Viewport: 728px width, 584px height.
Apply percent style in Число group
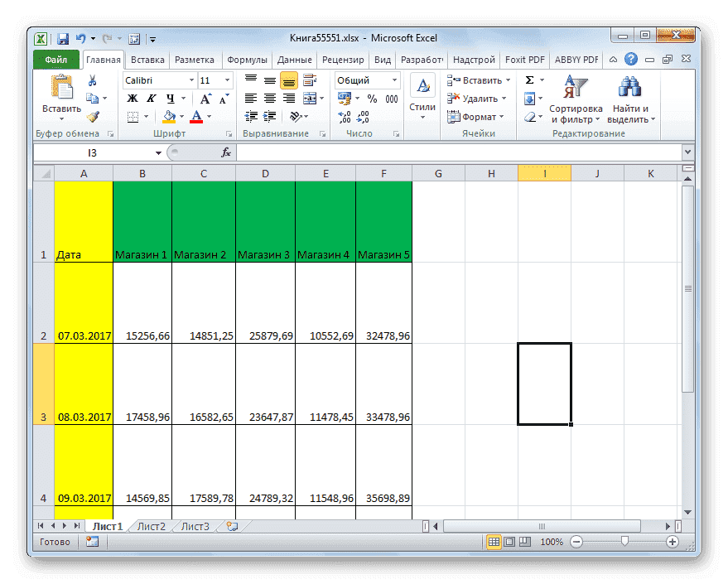[x=373, y=99]
